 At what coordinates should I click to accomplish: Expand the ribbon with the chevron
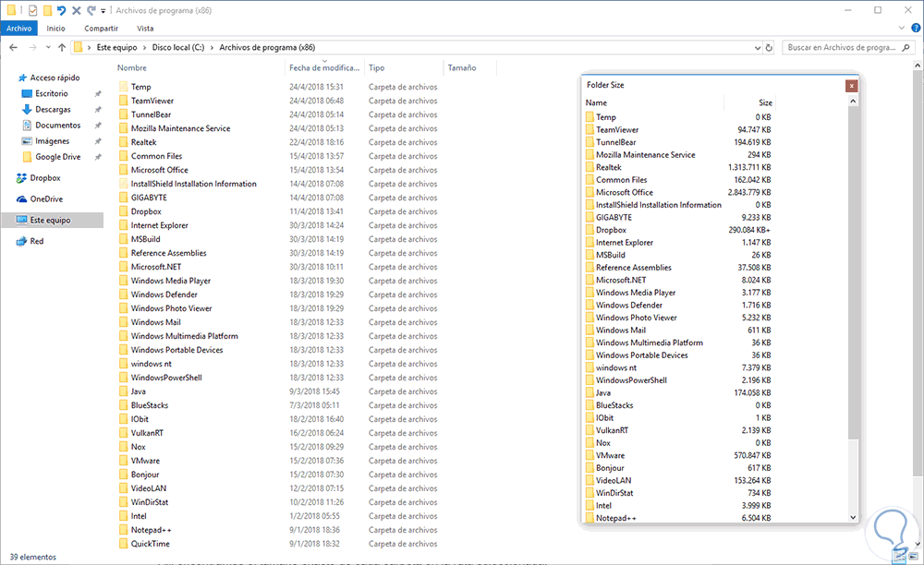901,28
